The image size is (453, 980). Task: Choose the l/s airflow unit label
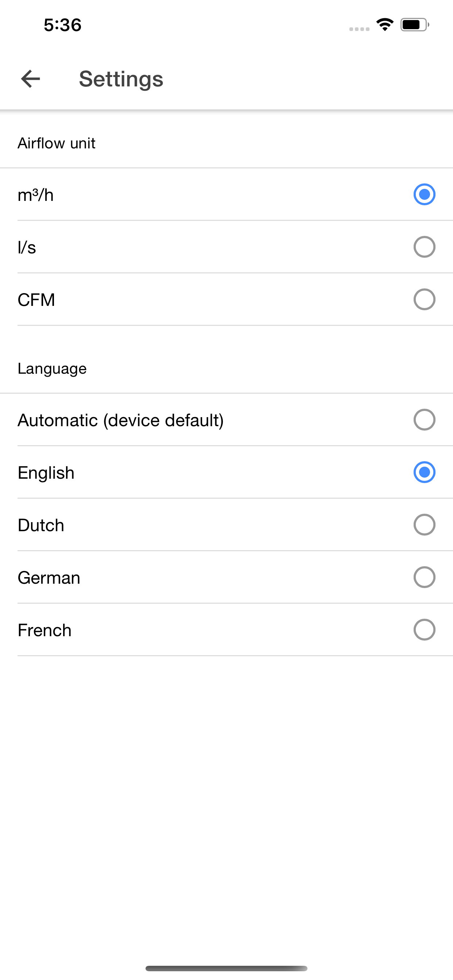point(27,247)
